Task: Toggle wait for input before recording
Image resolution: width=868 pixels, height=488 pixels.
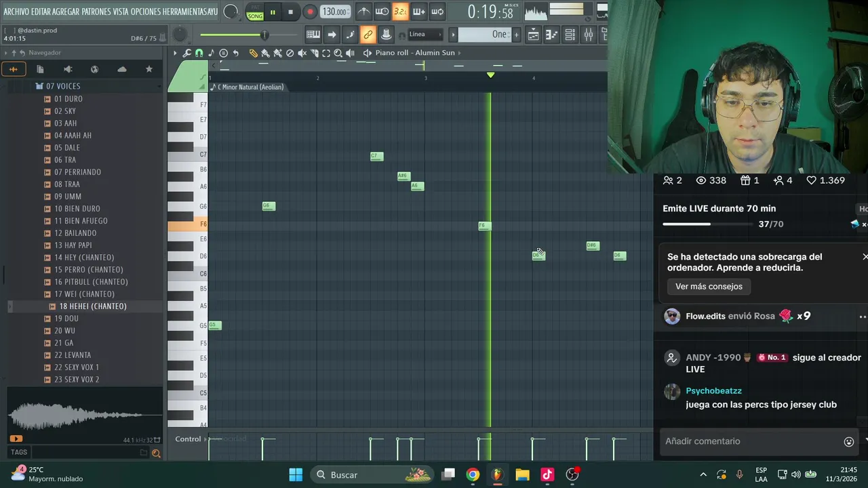Action: point(382,12)
